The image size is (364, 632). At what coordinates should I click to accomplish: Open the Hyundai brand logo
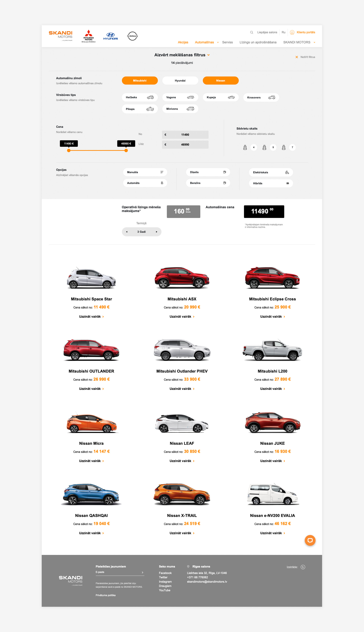[x=111, y=36]
